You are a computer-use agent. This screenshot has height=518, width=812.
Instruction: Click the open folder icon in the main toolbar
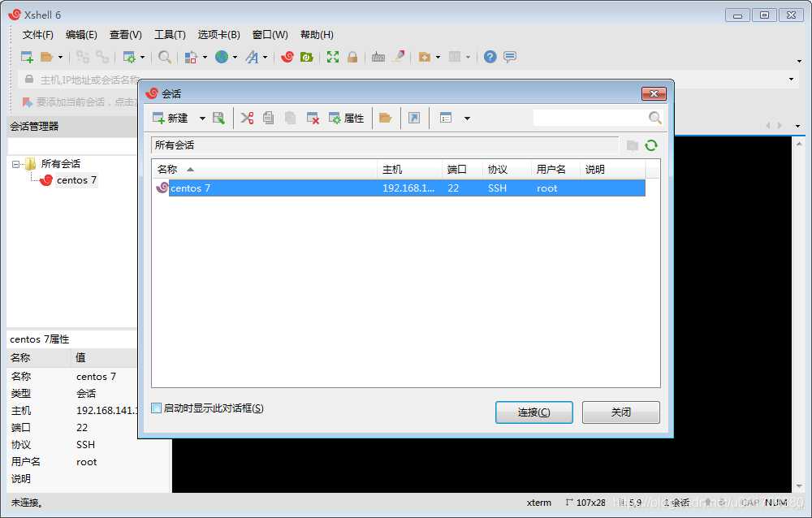tap(46, 57)
